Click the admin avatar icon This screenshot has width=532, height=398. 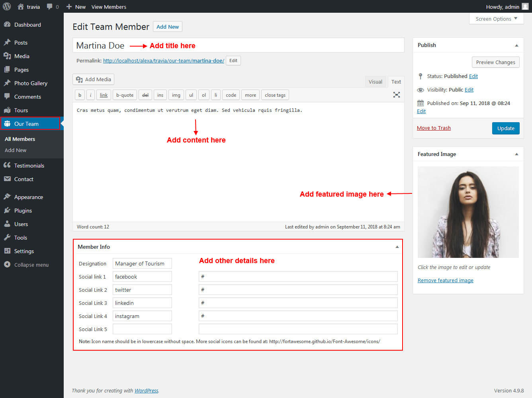click(x=525, y=6)
